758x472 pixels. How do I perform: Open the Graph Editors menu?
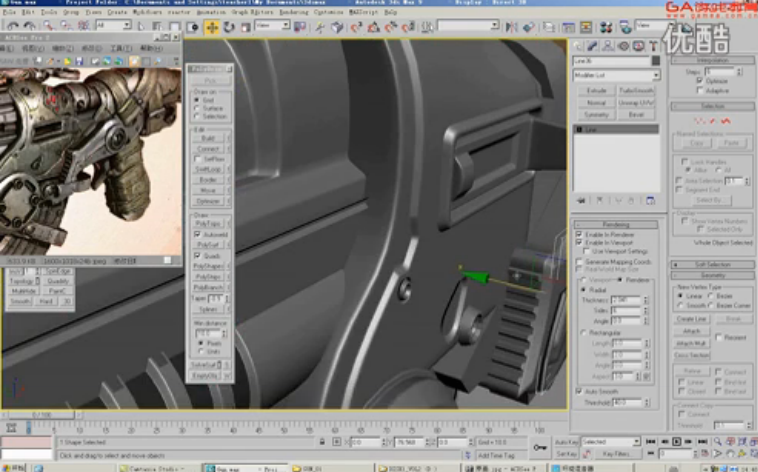coord(253,12)
